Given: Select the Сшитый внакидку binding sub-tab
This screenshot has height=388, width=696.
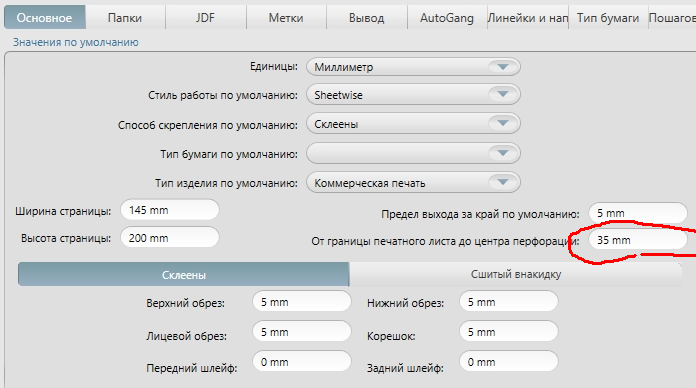Looking at the screenshot, I should [516, 274].
